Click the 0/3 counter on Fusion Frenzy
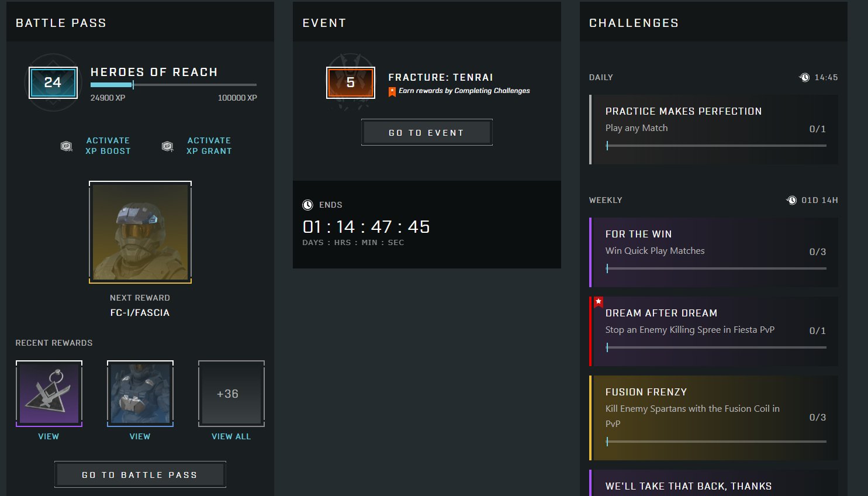Screen dimensions: 868x496 [818, 417]
